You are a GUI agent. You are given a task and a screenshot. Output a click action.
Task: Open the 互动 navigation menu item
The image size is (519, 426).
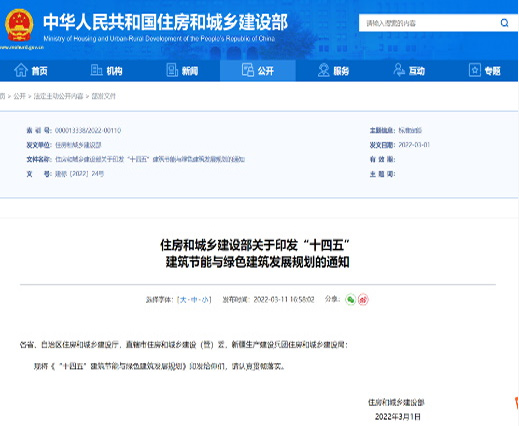pyautogui.click(x=417, y=71)
